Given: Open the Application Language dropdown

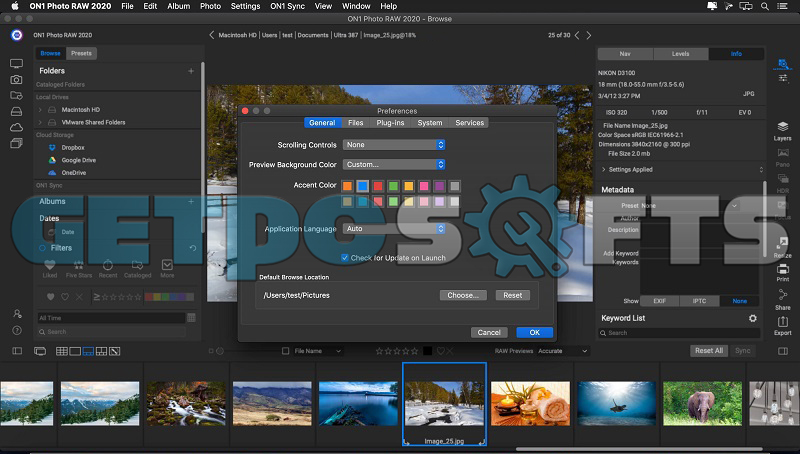Looking at the screenshot, I should (x=394, y=229).
